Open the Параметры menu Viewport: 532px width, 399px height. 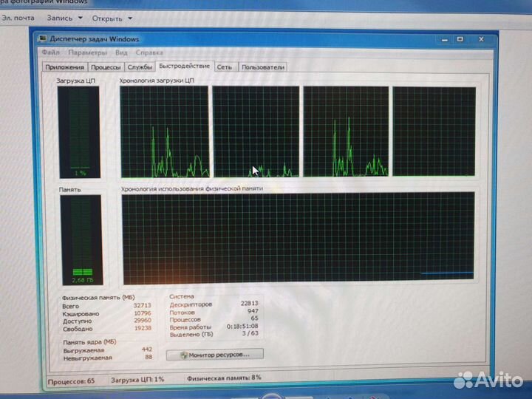coord(87,52)
